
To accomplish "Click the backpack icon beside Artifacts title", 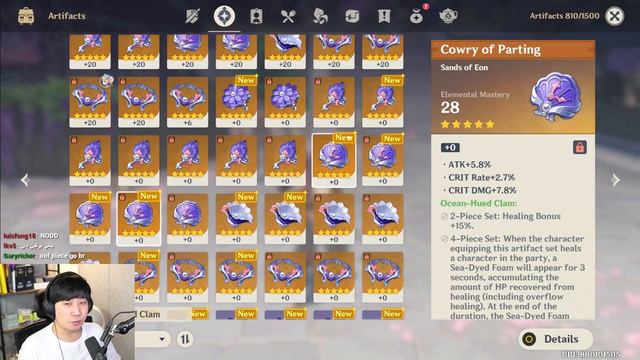I will click(26, 16).
